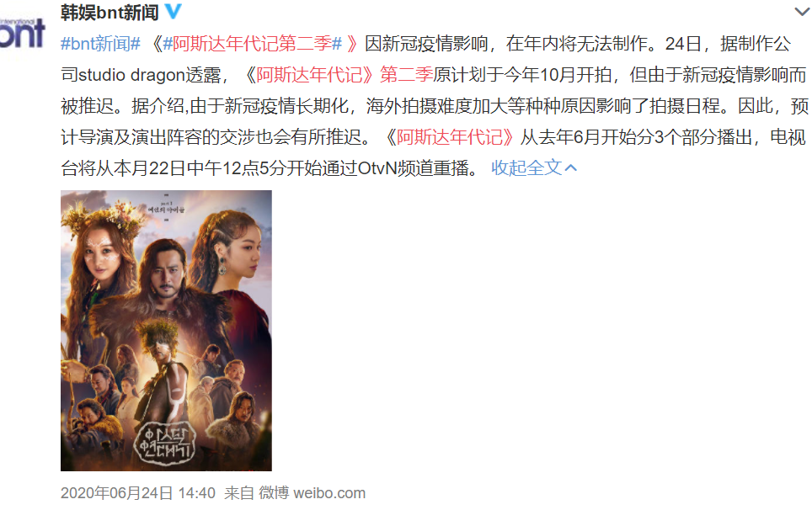Screen dimensions: 812x510
Task: Click the red 《阿斯达年代记》第二季 keyword
Action: click(x=338, y=75)
